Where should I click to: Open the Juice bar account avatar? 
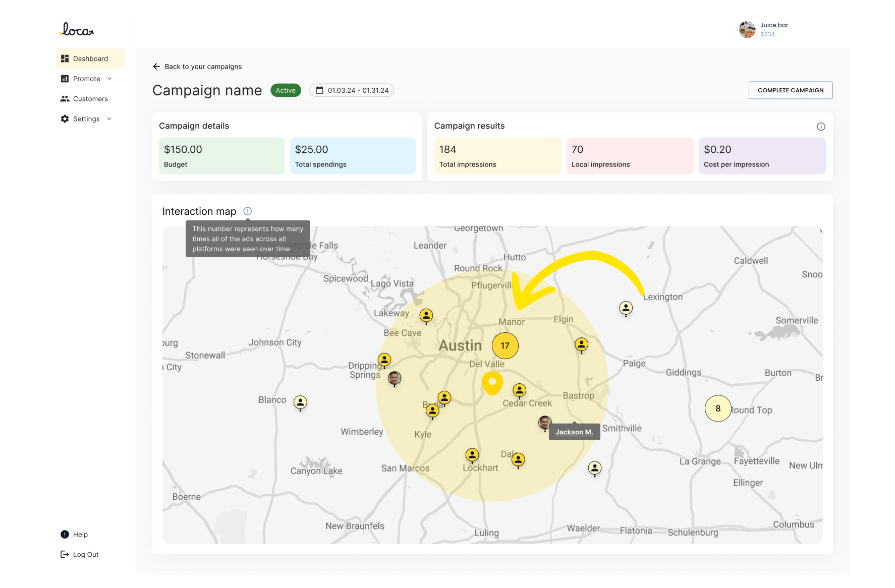coord(747,30)
